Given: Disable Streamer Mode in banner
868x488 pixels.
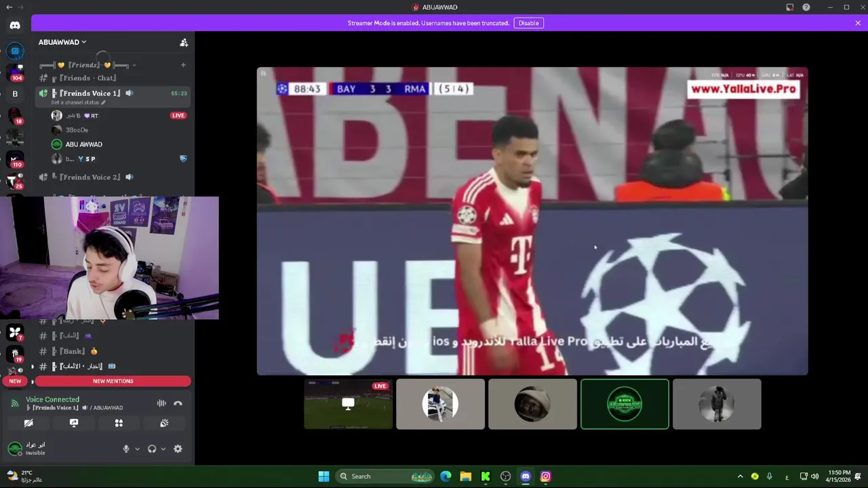Looking at the screenshot, I should click(x=528, y=23).
